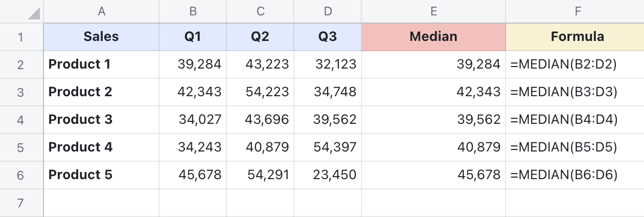
Task: Select the Product 5 cell
Action: [x=101, y=175]
